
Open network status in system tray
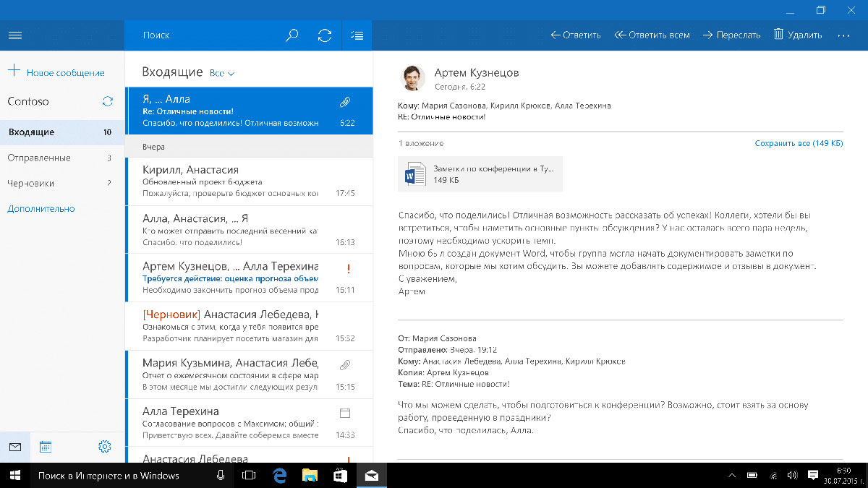point(773,475)
